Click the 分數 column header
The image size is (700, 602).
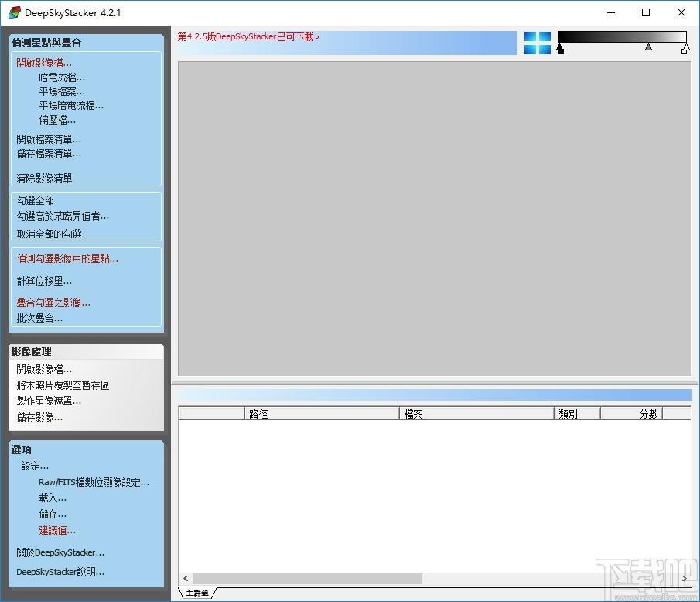[x=632, y=413]
